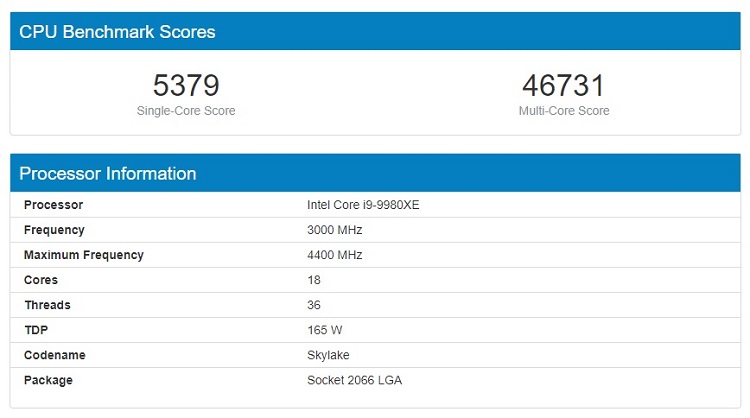The height and width of the screenshot is (418, 750).
Task: Click the 165 W TDP value
Action: 325,330
